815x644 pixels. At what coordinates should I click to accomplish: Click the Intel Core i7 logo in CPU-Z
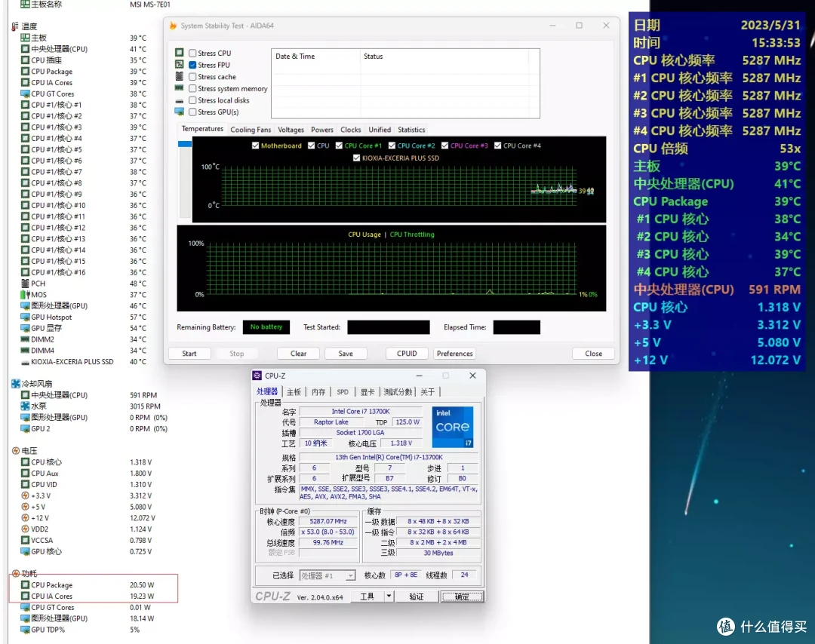coord(453,427)
